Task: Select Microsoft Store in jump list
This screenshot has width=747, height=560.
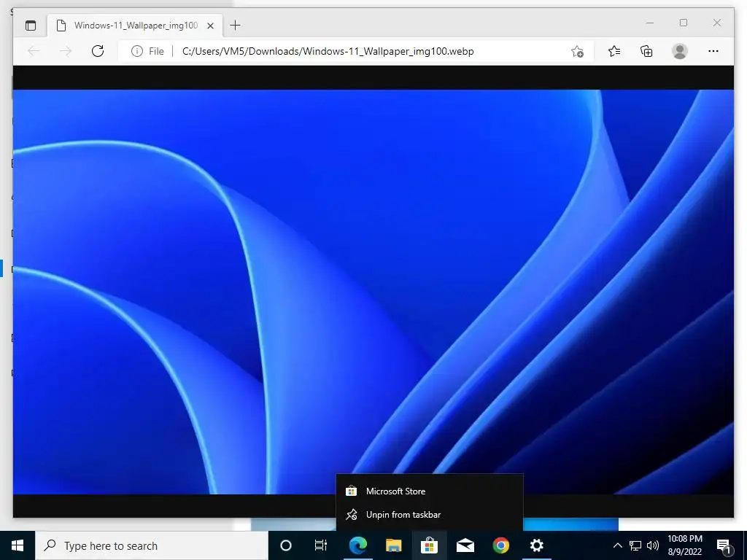Action: [430, 491]
